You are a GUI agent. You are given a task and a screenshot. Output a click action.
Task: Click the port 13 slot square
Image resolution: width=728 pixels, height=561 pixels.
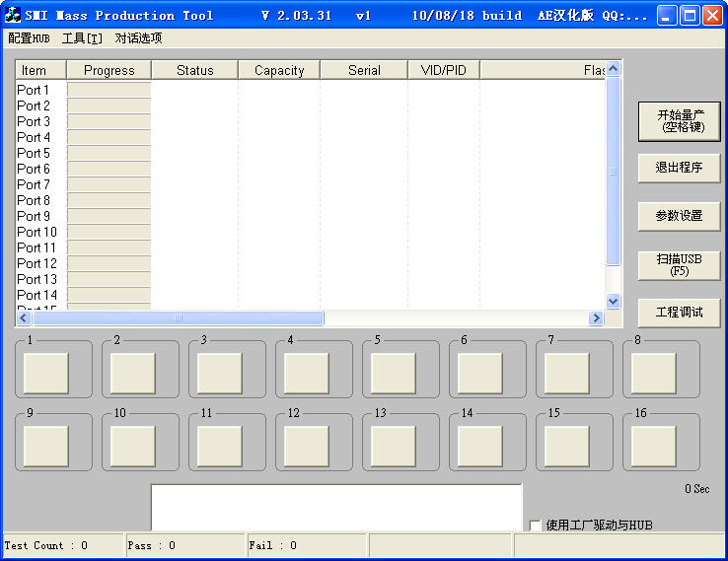pos(393,447)
